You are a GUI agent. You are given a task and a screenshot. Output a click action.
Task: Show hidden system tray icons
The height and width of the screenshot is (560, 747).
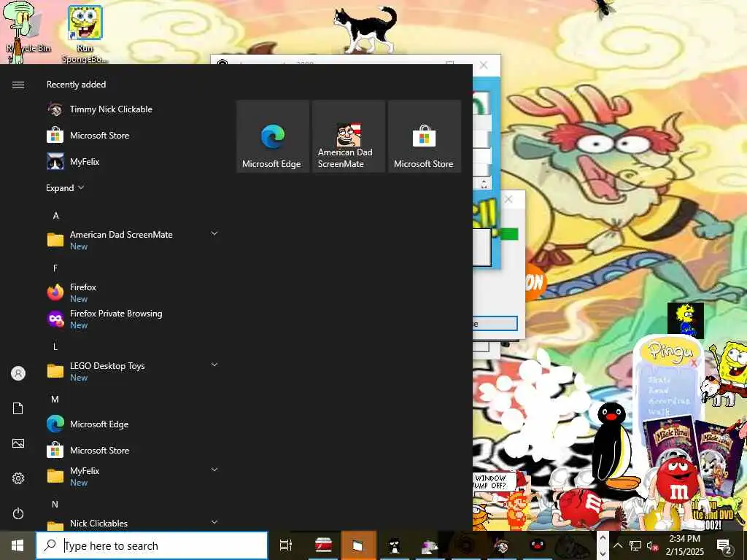pos(618,545)
